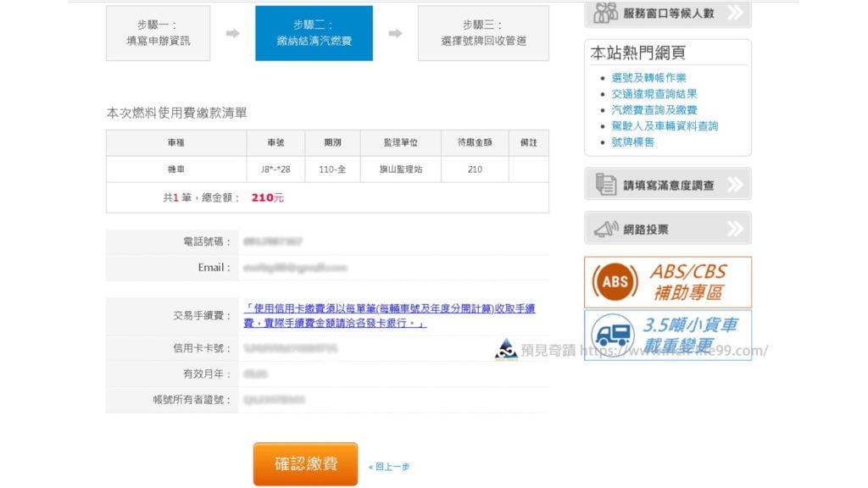Click the people icon on waiting count banner

click(605, 13)
